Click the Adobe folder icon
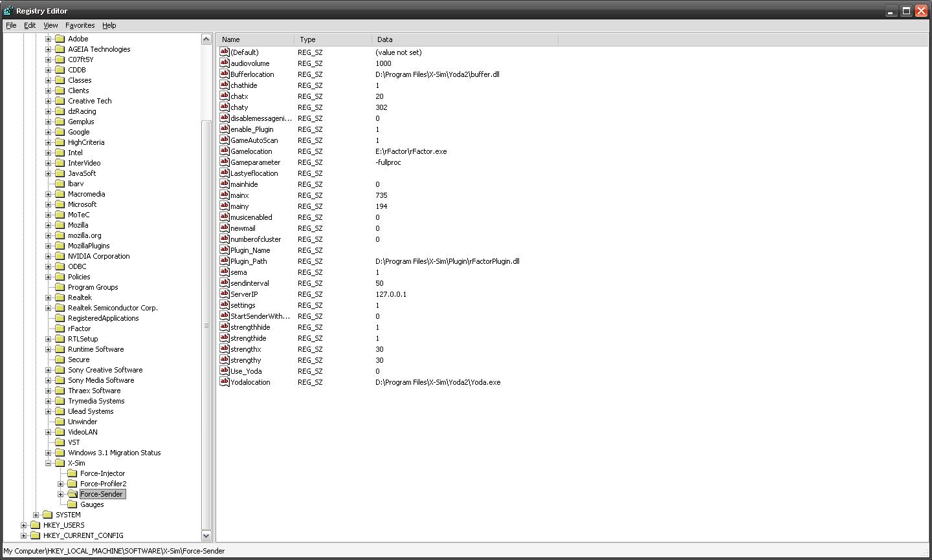 point(60,39)
